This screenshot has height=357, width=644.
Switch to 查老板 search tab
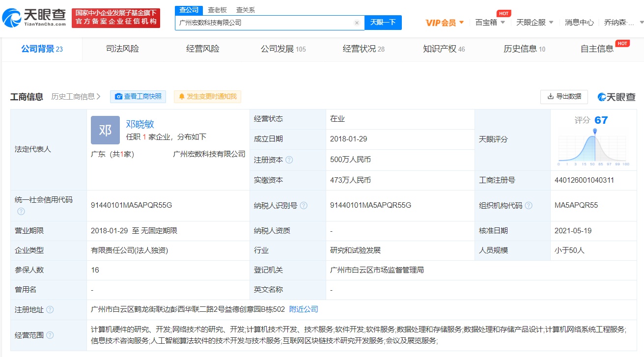[217, 10]
